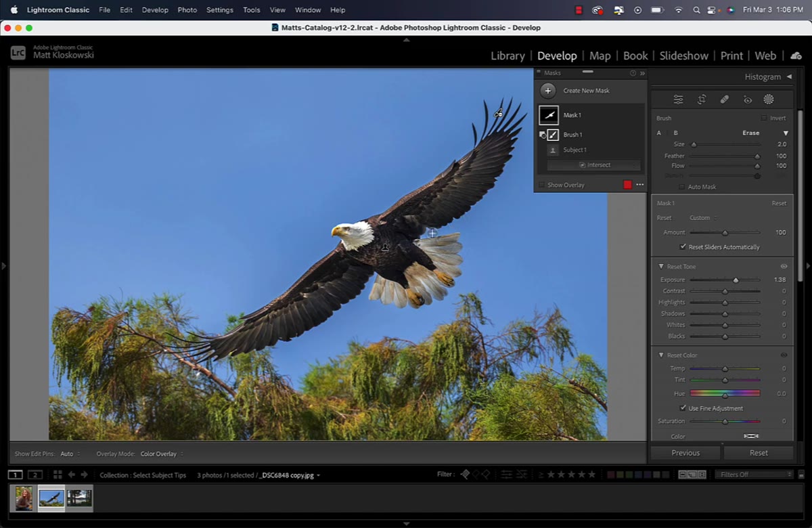Select the Masking tool circle icon

[769, 100]
